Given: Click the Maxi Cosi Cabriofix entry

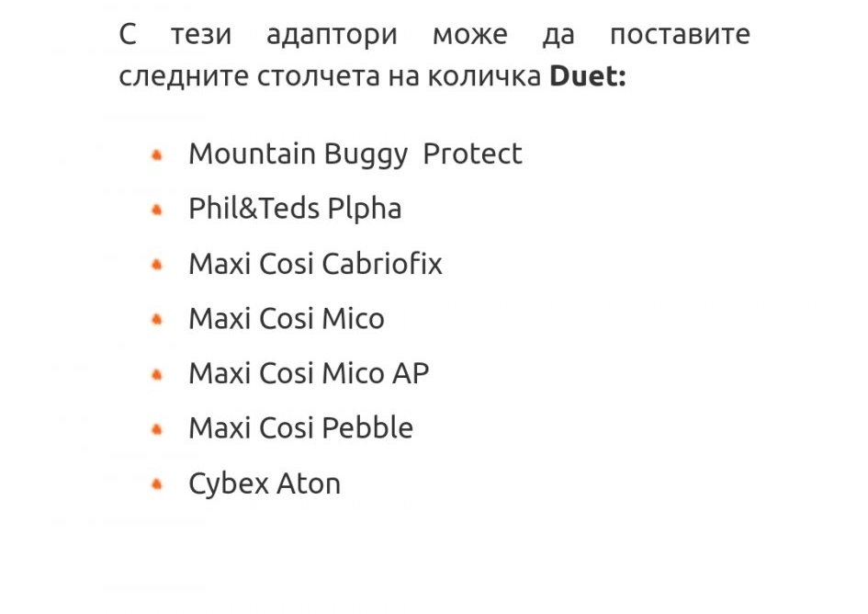Looking at the screenshot, I should pyautogui.click(x=315, y=265).
